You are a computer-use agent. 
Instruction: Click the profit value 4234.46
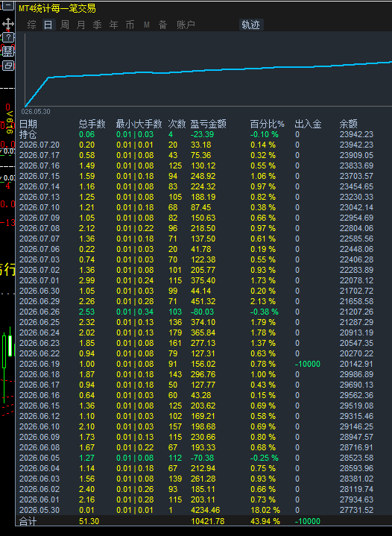coord(205,510)
